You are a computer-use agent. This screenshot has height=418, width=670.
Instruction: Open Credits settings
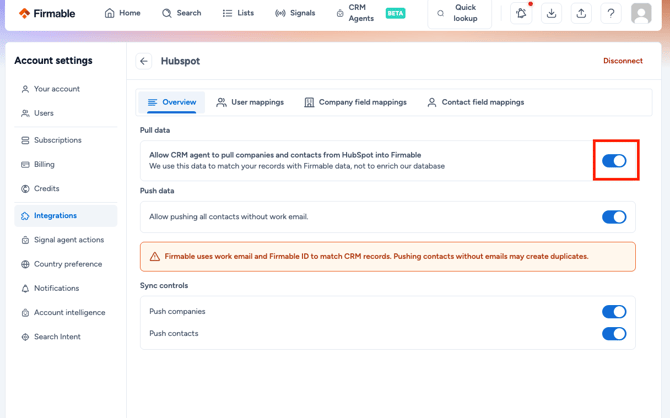click(66, 188)
